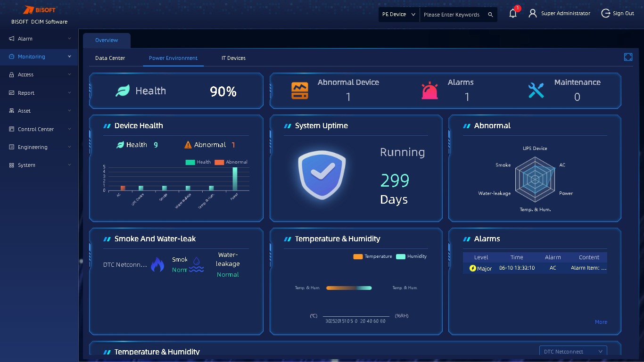The image size is (644, 362).
Task: Click the notification bell icon
Action: coord(513,14)
